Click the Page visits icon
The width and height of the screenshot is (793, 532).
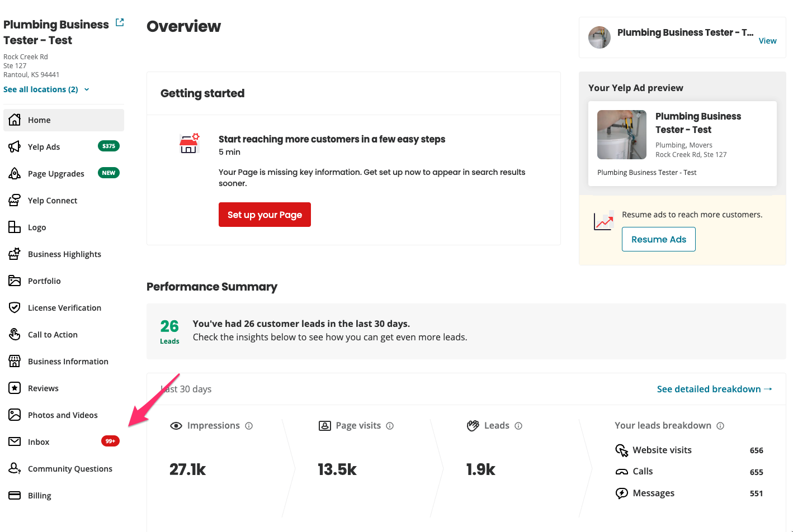[x=324, y=426]
